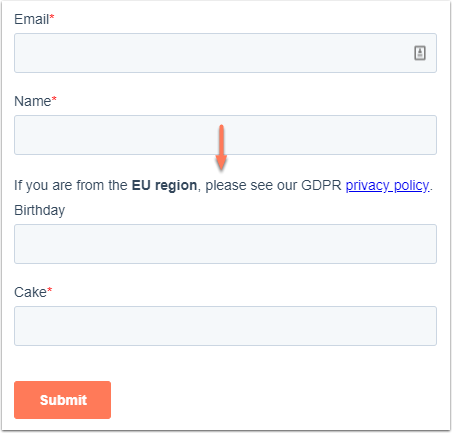This screenshot has width=452, height=433.
Task: Open the GDPR privacy policy link
Action: click(387, 185)
